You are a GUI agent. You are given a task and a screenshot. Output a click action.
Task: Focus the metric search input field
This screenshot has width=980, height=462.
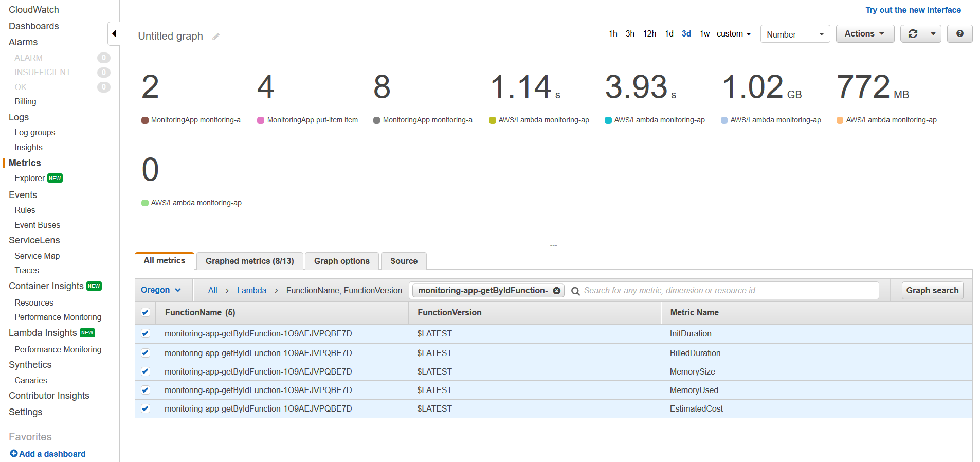pyautogui.click(x=730, y=291)
